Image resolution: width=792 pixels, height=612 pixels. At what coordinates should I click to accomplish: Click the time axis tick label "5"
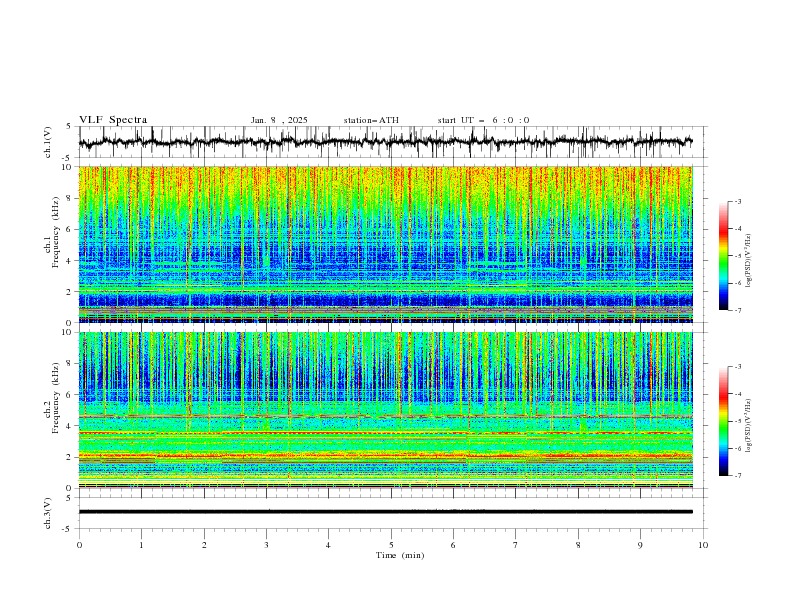pyautogui.click(x=391, y=545)
